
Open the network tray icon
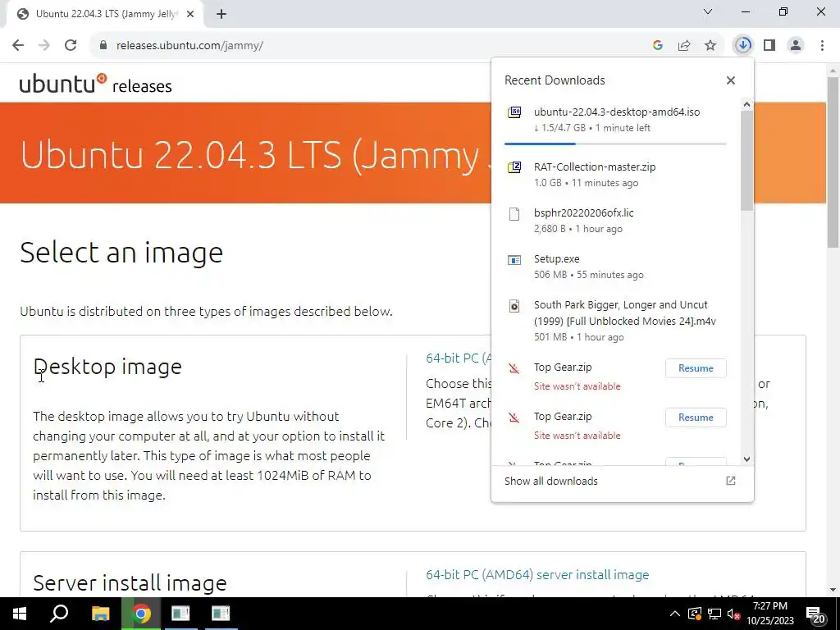[x=714, y=614]
